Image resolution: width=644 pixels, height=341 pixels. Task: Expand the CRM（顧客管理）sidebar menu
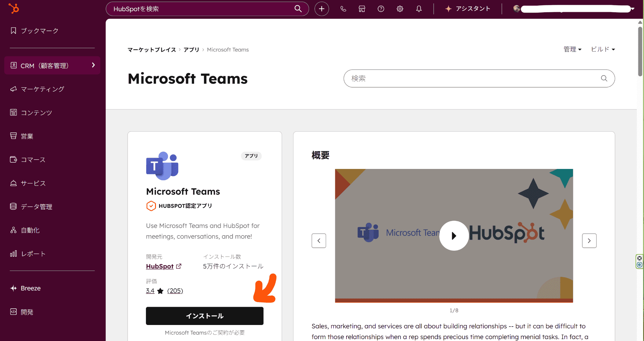click(52, 65)
